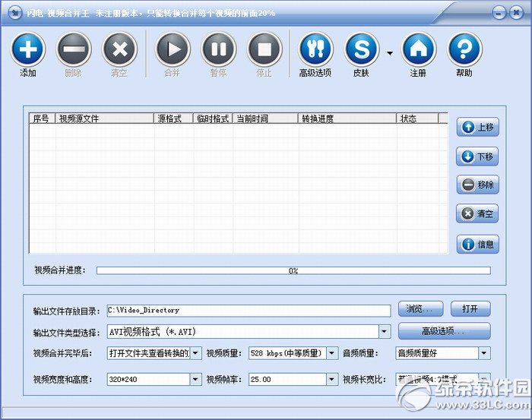532x420 pixels.
Task: Stop merging with the 停止 icon
Action: pos(264,49)
